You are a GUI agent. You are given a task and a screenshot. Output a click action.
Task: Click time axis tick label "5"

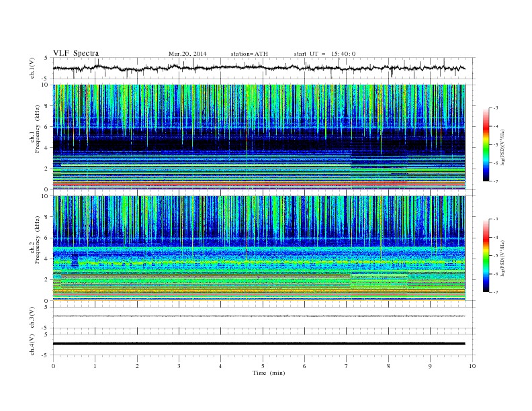tap(263, 366)
